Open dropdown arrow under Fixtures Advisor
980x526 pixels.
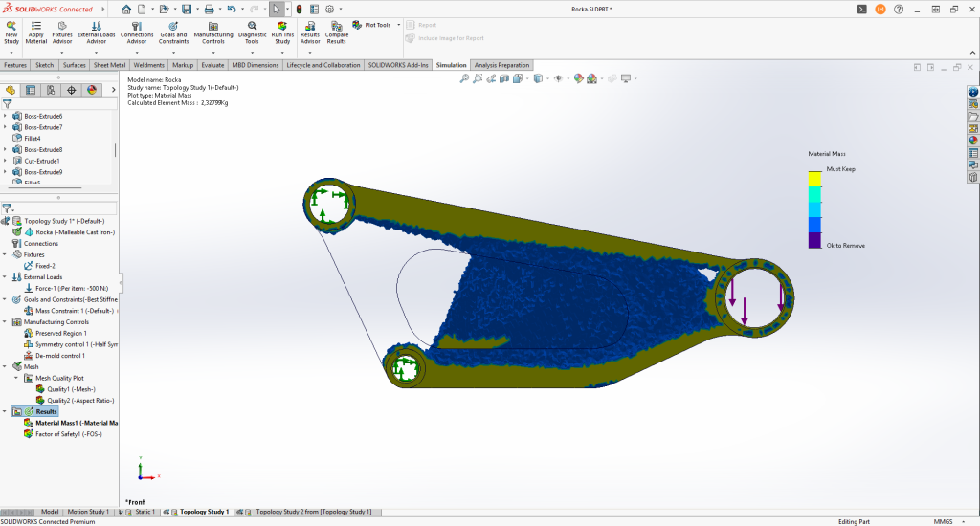click(62, 53)
